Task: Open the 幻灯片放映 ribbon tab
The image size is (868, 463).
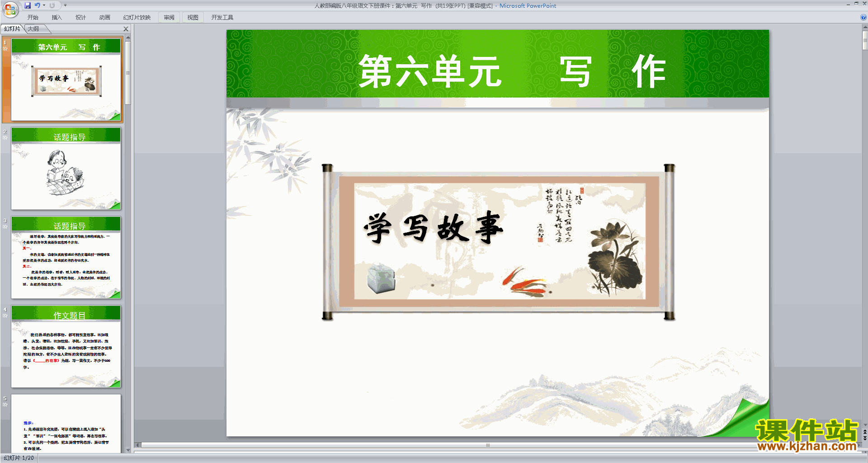Action: point(137,18)
